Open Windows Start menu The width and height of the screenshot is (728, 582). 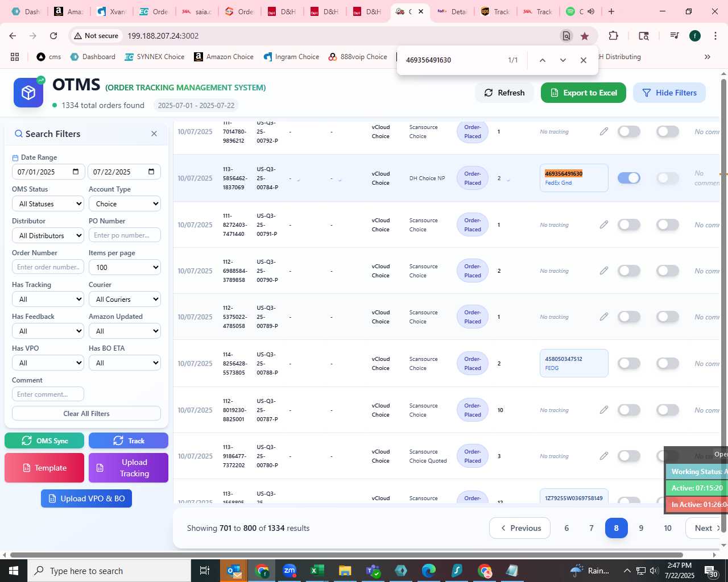[14, 571]
